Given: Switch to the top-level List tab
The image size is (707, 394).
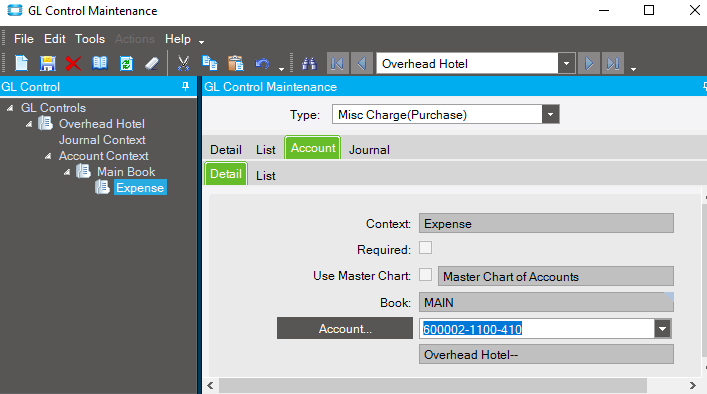Looking at the screenshot, I should [x=266, y=150].
